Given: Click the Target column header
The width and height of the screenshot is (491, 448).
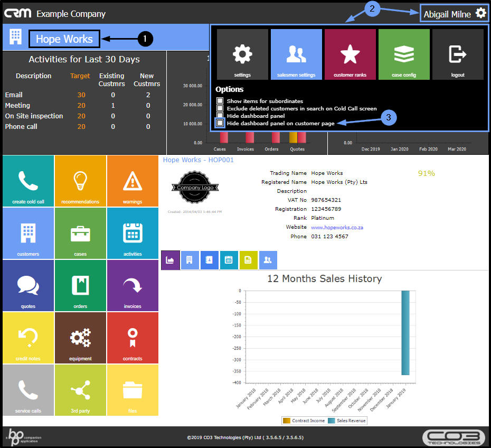Looking at the screenshot, I should (80, 76).
